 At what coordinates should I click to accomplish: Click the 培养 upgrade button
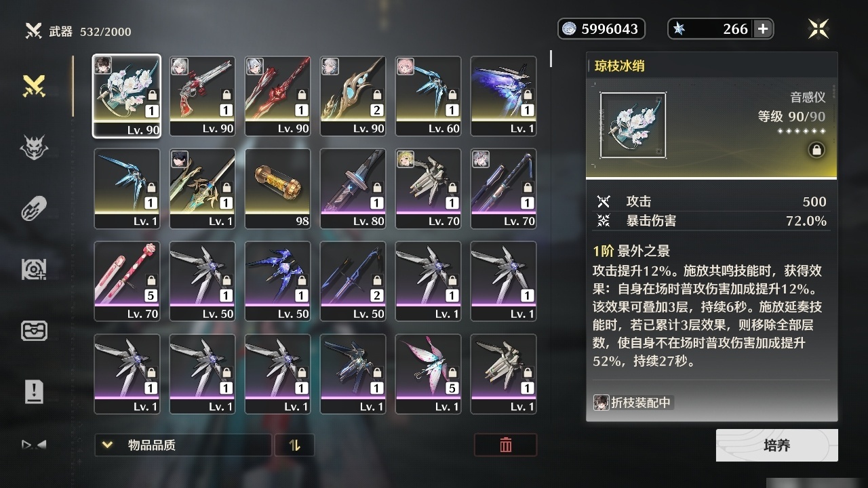777,445
